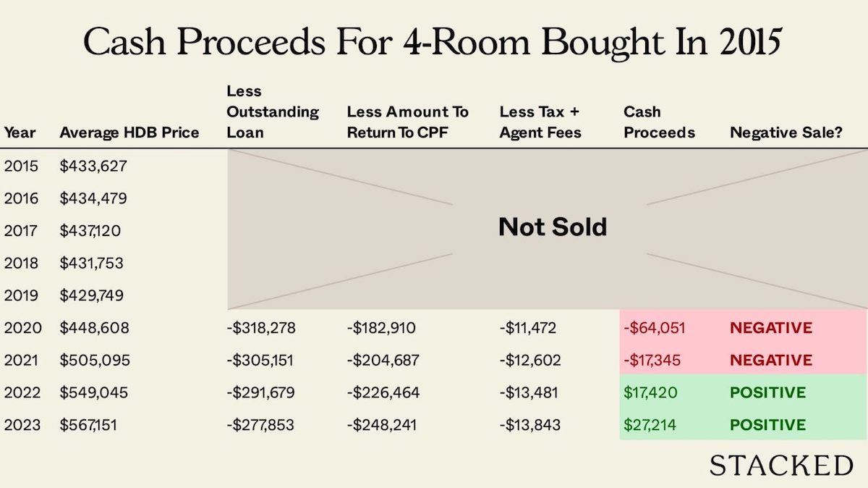The width and height of the screenshot is (868, 488).
Task: Select the Average HDB Price column header
Action: [x=129, y=133]
